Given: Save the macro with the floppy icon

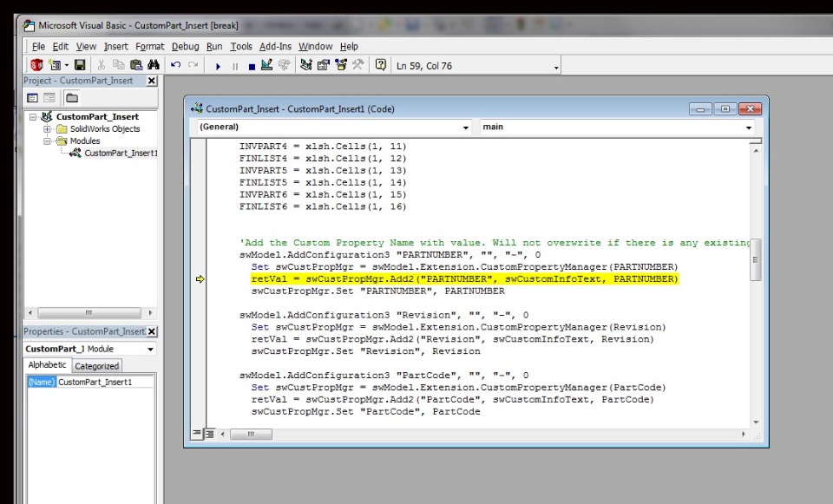Looking at the screenshot, I should [80, 65].
